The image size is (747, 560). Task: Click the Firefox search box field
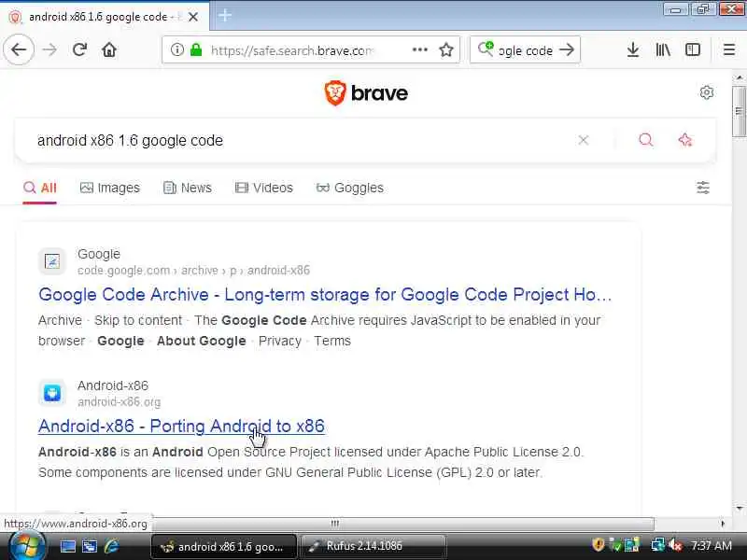click(526, 50)
